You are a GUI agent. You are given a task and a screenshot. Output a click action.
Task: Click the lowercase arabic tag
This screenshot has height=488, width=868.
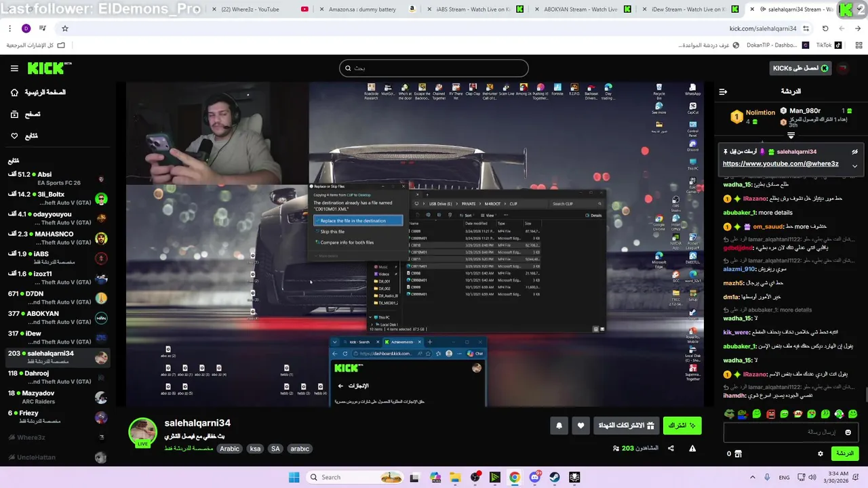pyautogui.click(x=300, y=449)
